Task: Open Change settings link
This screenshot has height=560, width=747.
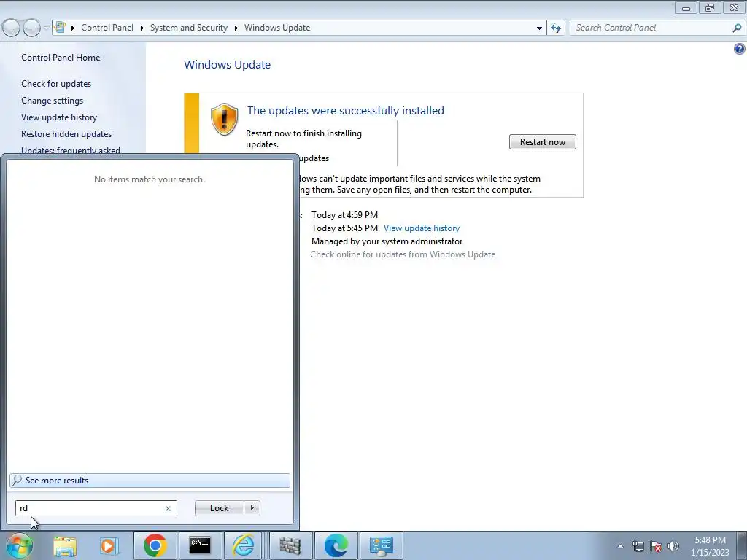Action: [52, 101]
